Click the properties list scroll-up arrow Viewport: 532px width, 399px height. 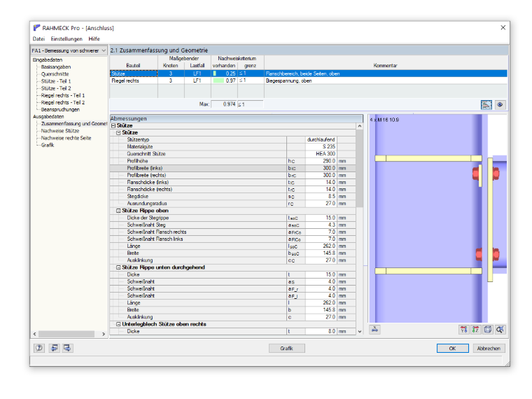point(360,126)
